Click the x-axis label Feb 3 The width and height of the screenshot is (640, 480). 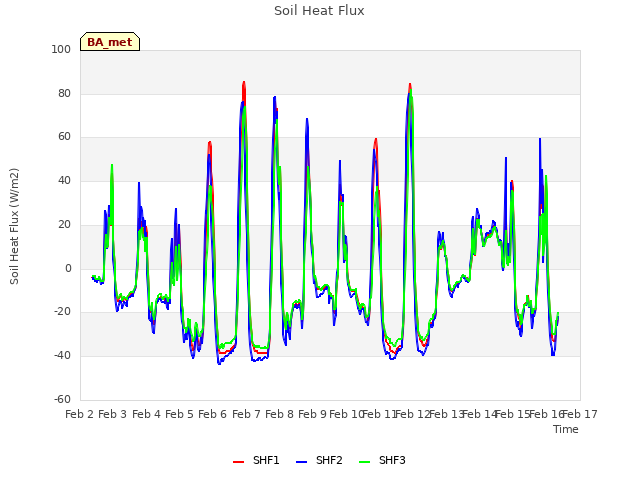(x=113, y=414)
